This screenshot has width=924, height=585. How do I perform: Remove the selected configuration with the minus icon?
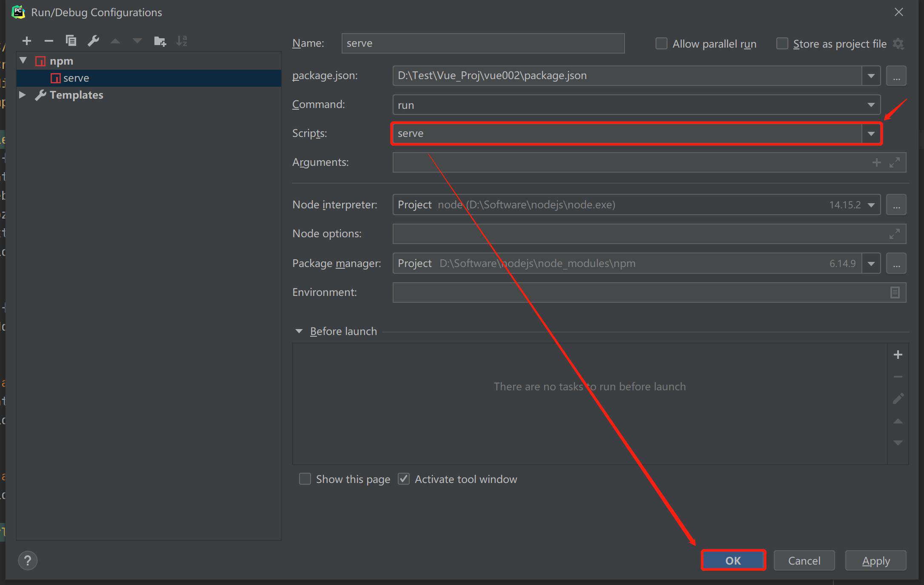point(49,41)
